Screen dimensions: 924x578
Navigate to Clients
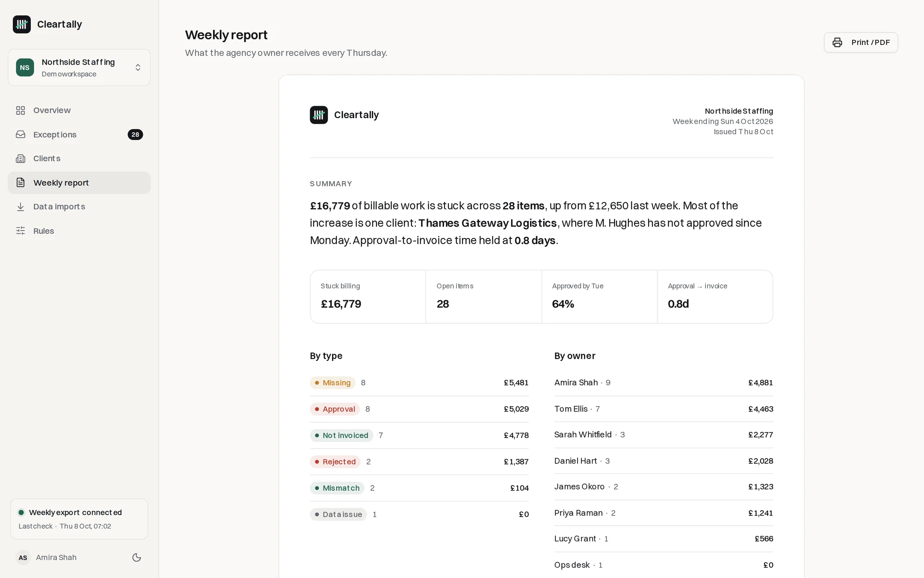79,158
